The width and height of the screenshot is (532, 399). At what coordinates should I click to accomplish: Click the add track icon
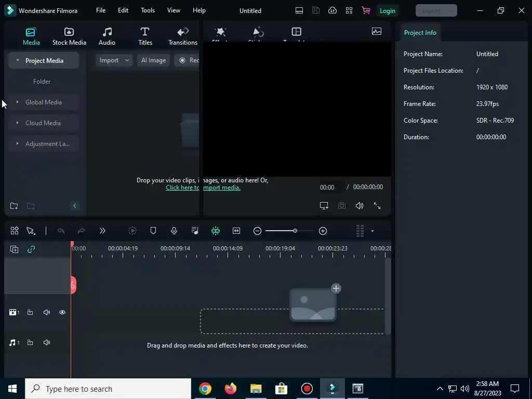[x=14, y=249]
